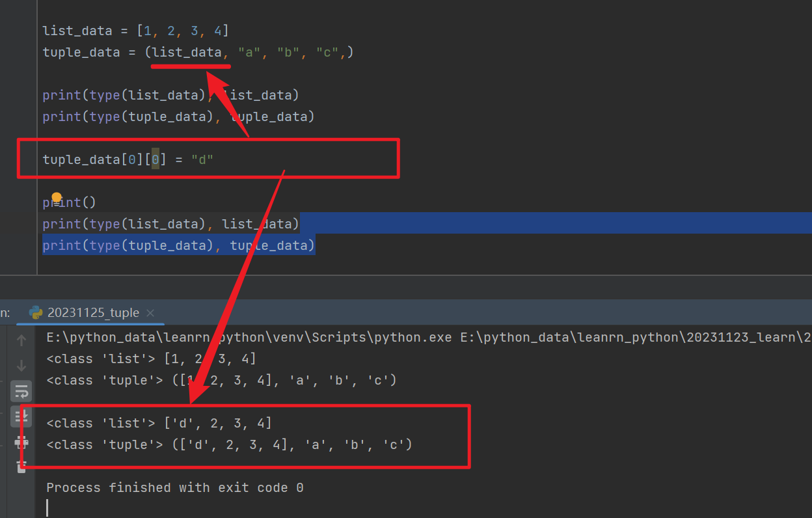The width and height of the screenshot is (812, 518).
Task: Click the scroll-to-end console icon
Action: tap(21, 416)
